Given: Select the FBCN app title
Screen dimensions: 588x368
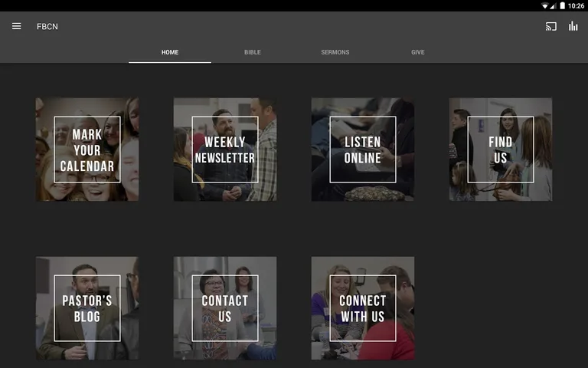Looking at the screenshot, I should (47, 26).
